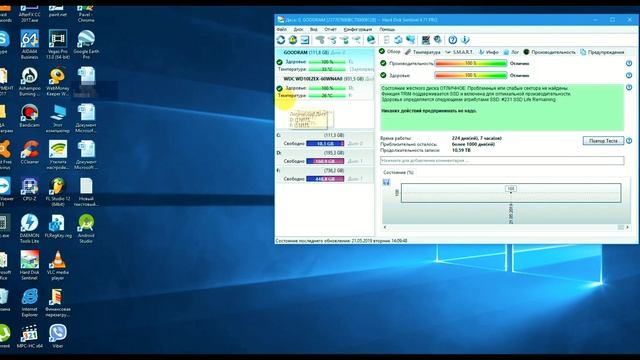Open DAEMON Tools Lite desktop icon

pos(29,229)
